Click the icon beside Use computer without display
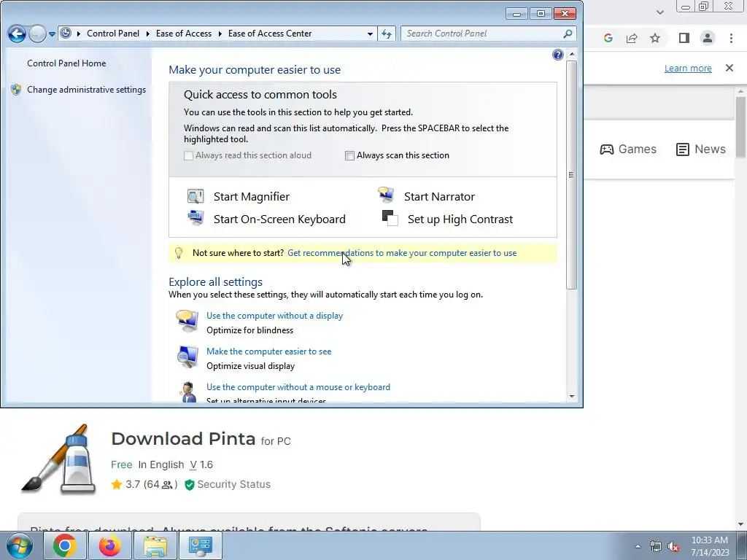Image resolution: width=747 pixels, height=560 pixels. pos(187,321)
